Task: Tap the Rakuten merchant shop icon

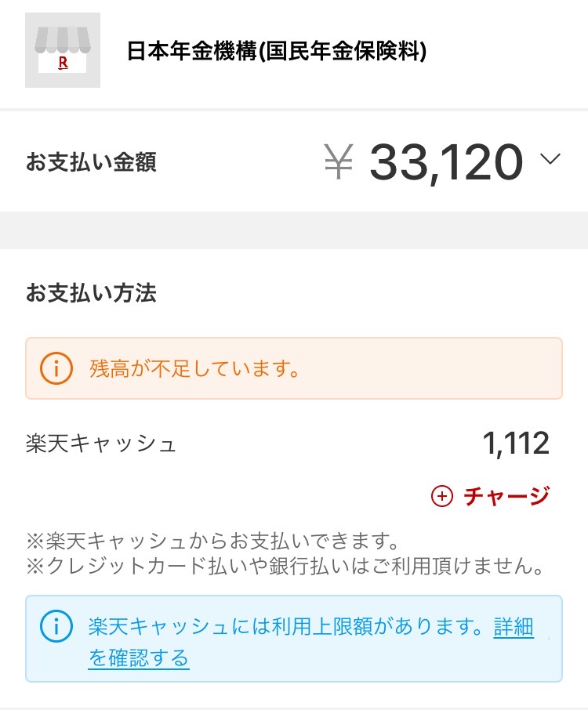Action: (x=63, y=50)
